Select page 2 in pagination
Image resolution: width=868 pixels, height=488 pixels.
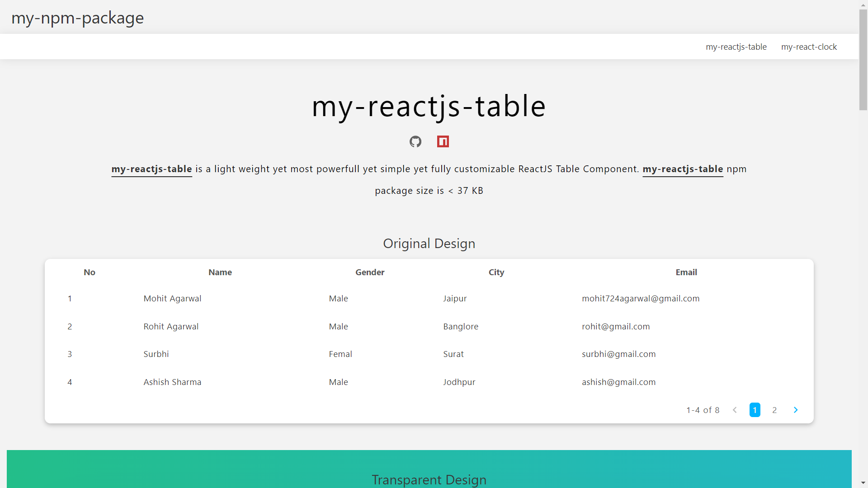(774, 410)
